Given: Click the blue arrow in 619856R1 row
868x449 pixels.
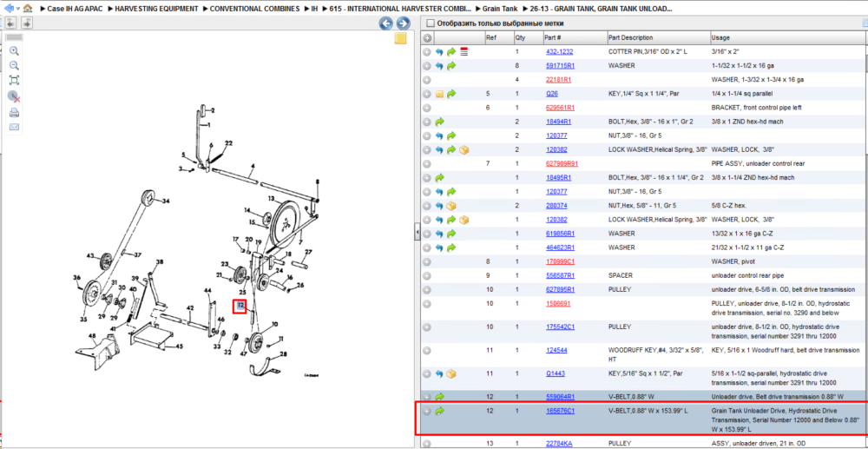Looking at the screenshot, I should (x=439, y=234).
